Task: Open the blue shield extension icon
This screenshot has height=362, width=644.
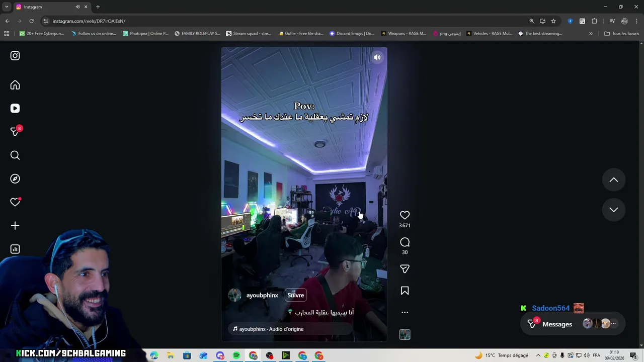Action: coord(570,21)
